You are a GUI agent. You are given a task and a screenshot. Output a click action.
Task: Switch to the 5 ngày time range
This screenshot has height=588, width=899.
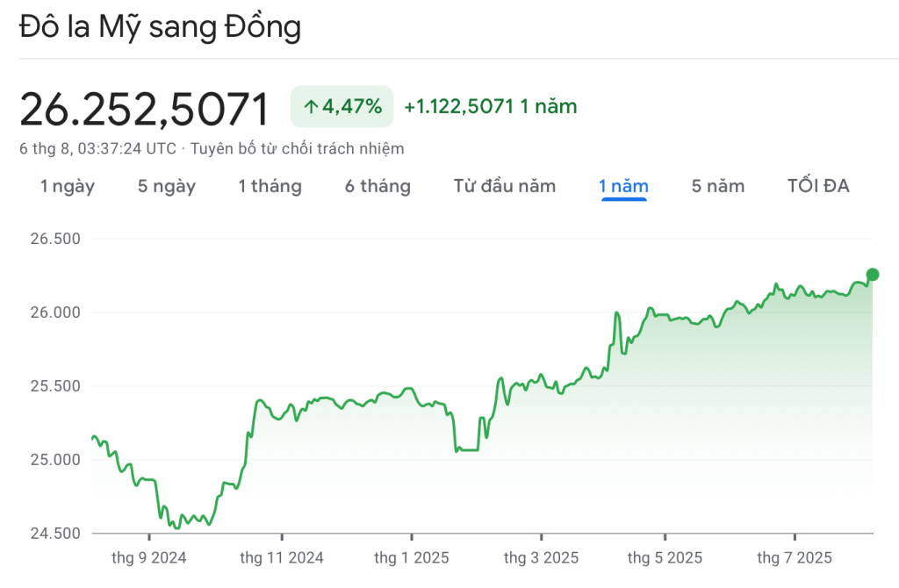[x=167, y=186]
